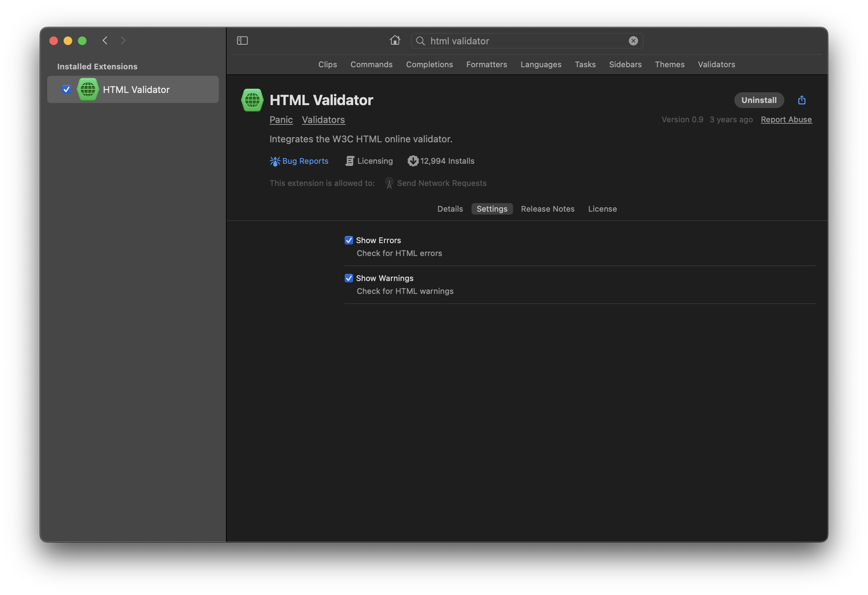The image size is (868, 595).
Task: Share the HTML Validator extension
Action: (x=802, y=100)
